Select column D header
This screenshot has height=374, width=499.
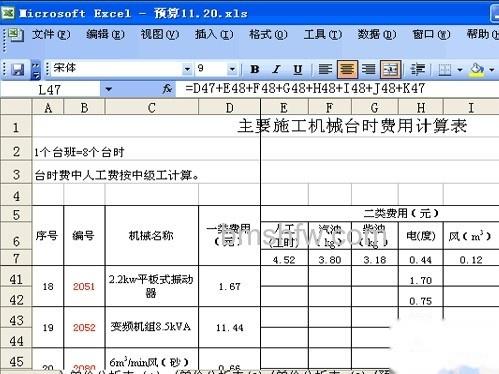(x=229, y=108)
